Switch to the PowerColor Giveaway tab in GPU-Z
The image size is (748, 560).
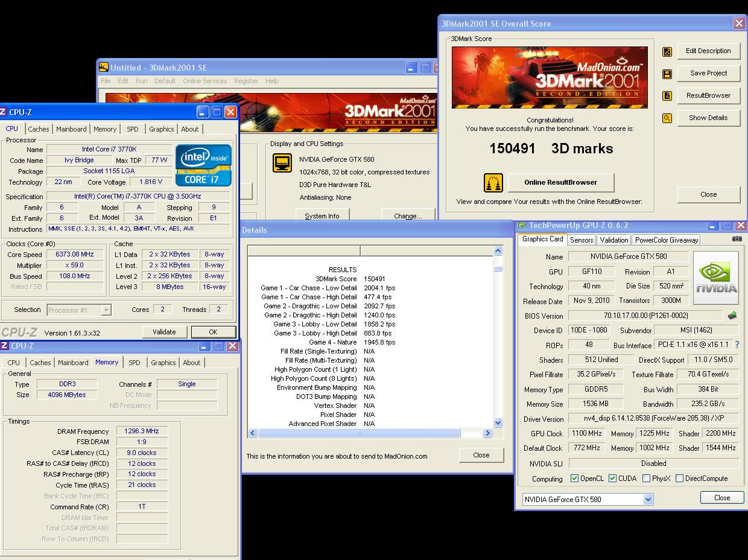click(667, 240)
